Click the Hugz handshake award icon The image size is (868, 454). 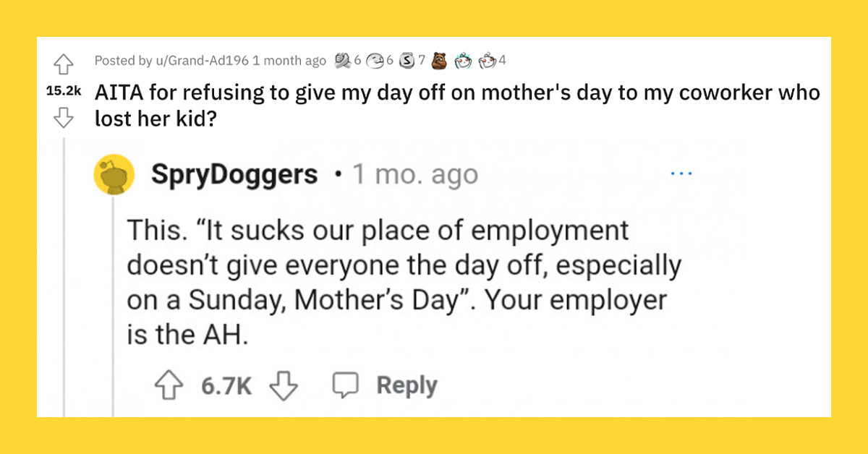point(344,61)
